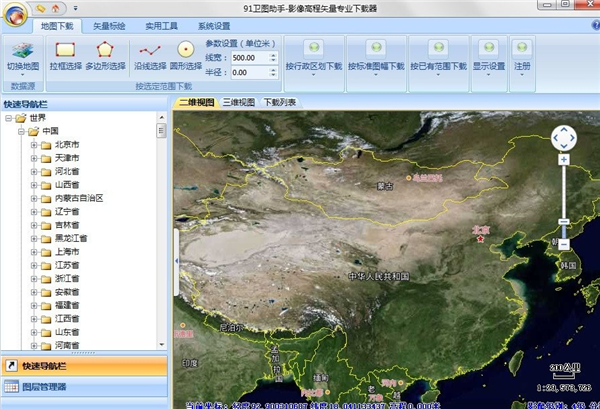Collapse the 世界 root tree node
Screen dimensions: 600x409
[8, 118]
